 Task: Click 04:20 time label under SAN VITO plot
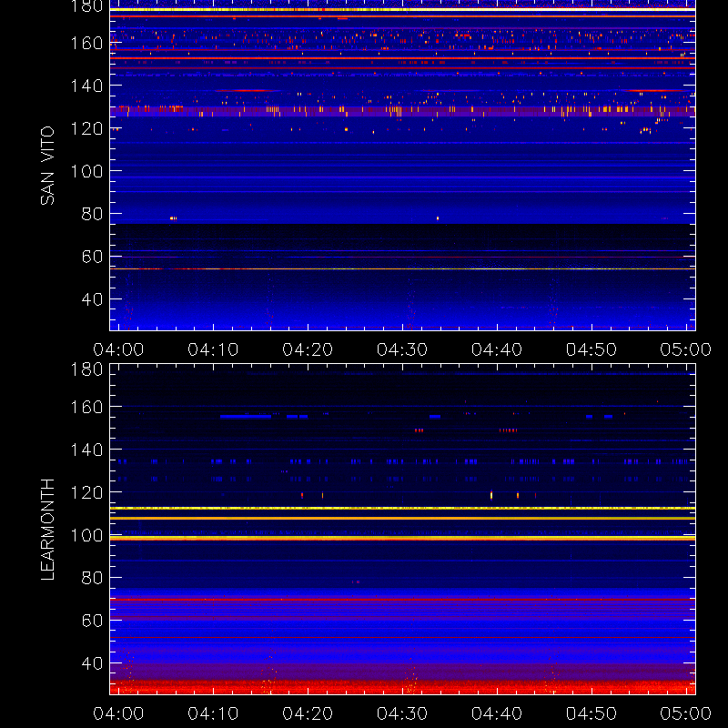pos(308,349)
